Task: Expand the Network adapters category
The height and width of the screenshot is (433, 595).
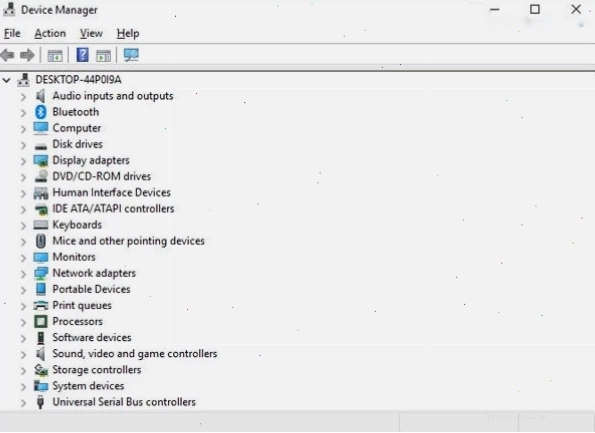Action: coord(24,274)
